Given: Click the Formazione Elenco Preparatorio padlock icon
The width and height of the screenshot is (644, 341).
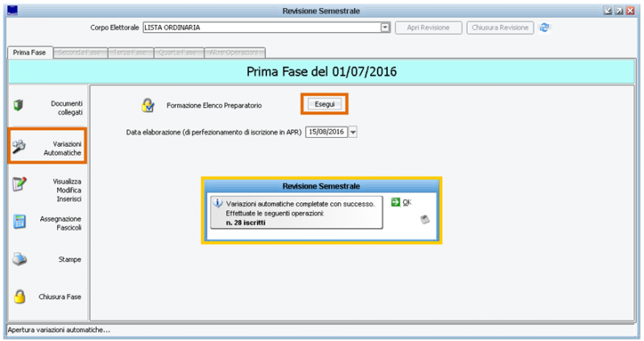Looking at the screenshot, I should point(148,106).
